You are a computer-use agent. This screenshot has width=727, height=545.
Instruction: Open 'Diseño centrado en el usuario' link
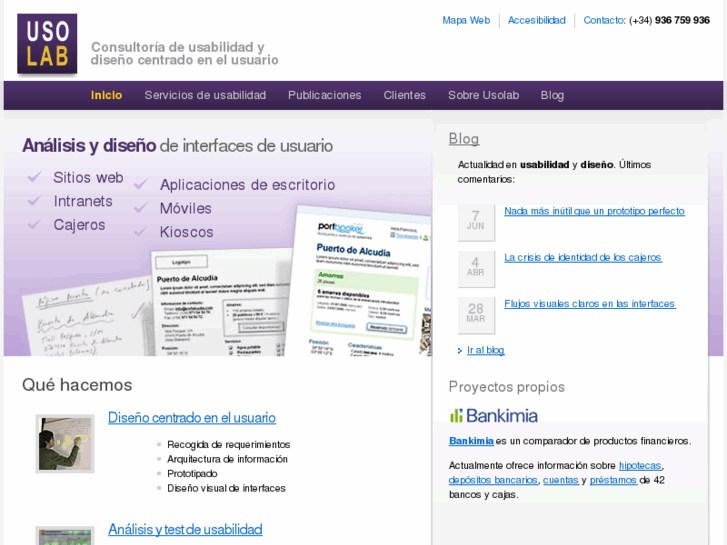(192, 418)
